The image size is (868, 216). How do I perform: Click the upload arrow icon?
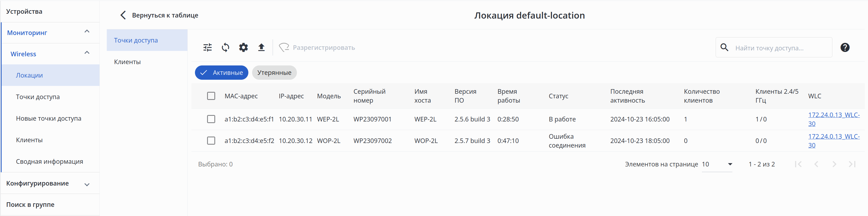tap(261, 47)
